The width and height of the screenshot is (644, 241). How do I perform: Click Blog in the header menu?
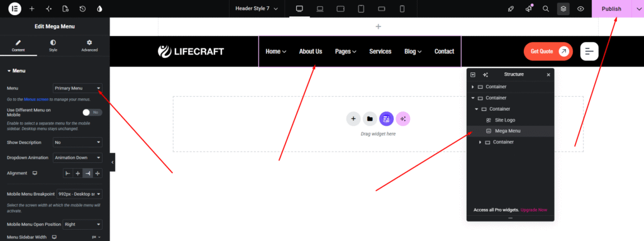pyautogui.click(x=413, y=52)
